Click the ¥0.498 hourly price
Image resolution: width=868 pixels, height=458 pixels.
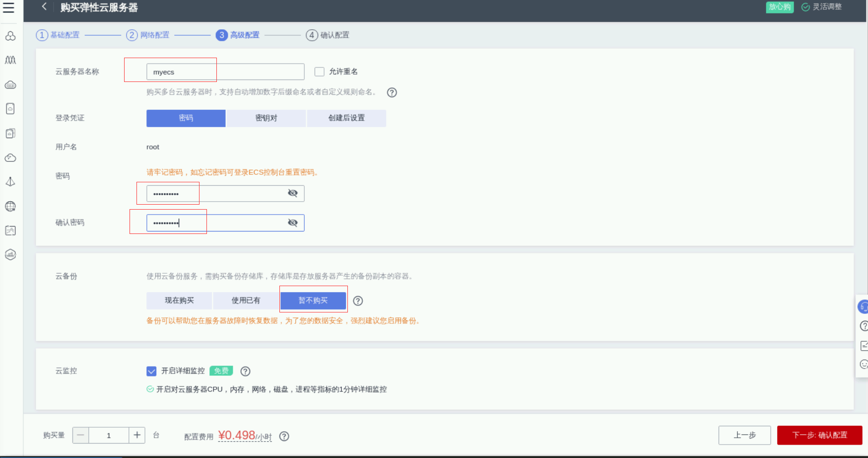(245, 436)
